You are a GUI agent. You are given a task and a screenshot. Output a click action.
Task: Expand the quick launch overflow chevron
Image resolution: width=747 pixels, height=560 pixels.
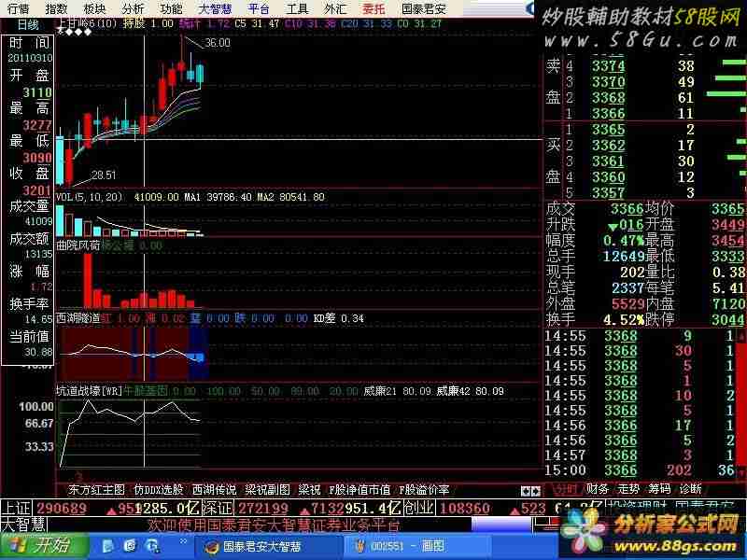183,541
